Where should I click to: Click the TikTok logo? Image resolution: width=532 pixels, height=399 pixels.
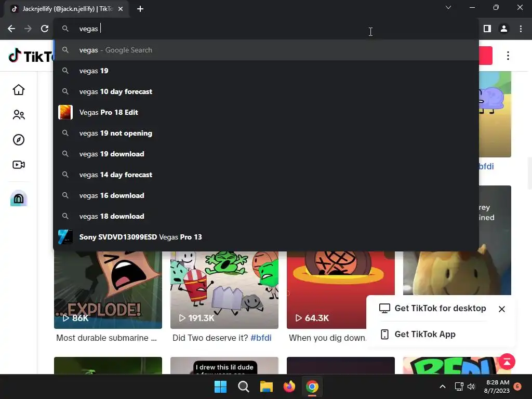(31, 56)
